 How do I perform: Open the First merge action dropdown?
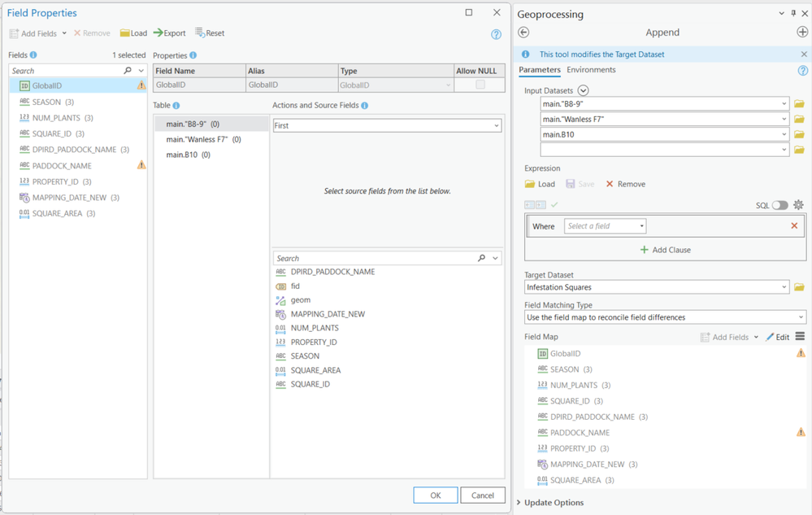click(x=387, y=126)
